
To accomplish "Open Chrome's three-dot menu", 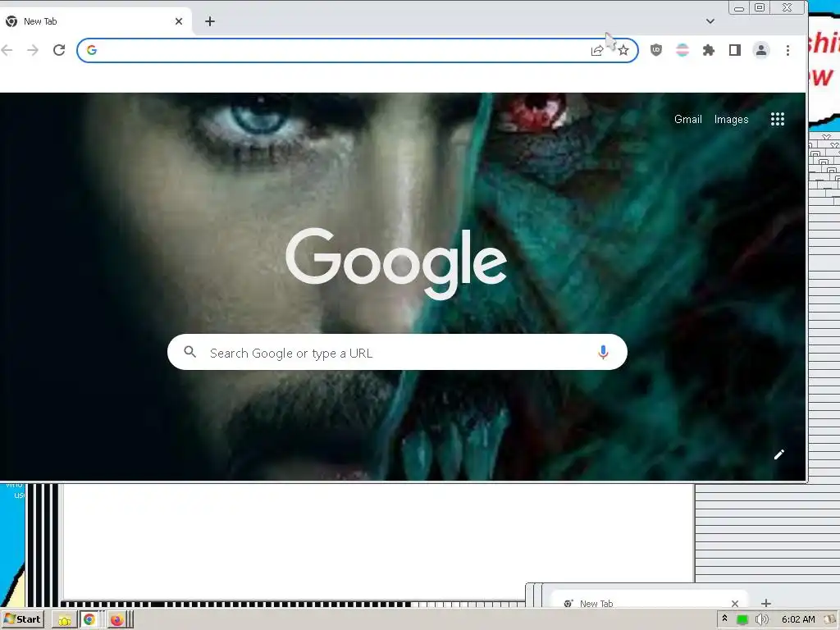I will pyautogui.click(x=787, y=50).
